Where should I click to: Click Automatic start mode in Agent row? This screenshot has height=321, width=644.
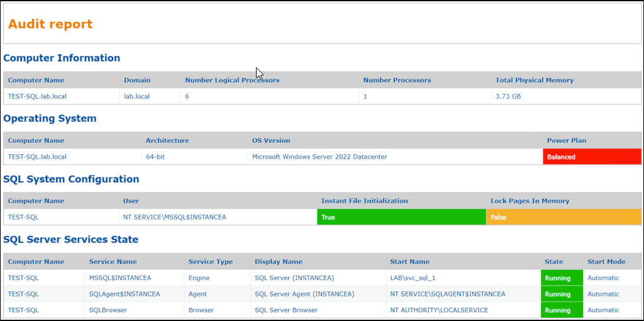603,294
